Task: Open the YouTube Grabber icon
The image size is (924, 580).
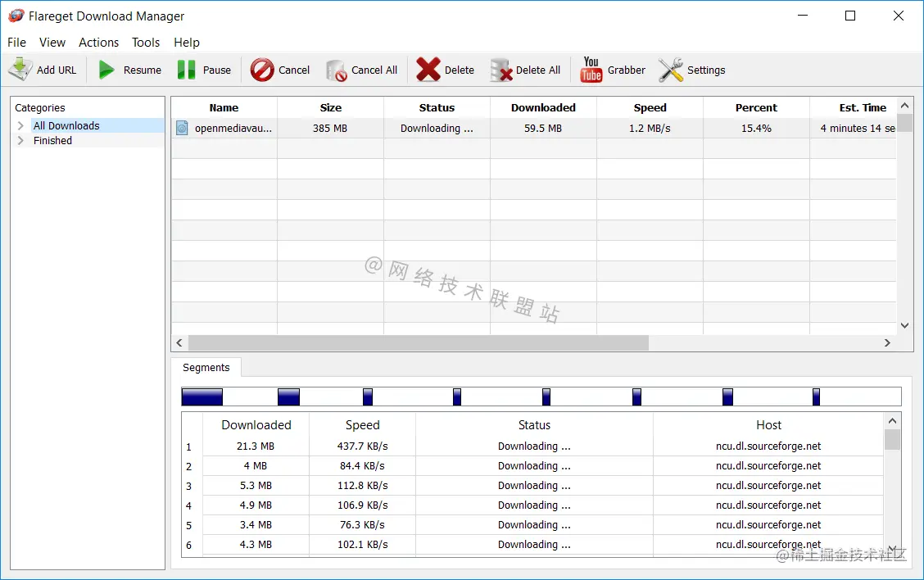Action: point(591,70)
